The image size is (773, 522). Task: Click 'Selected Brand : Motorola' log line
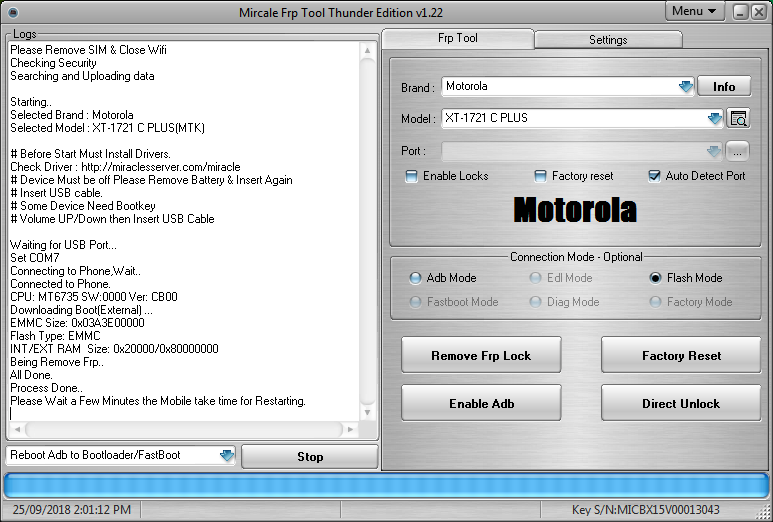pyautogui.click(x=71, y=115)
